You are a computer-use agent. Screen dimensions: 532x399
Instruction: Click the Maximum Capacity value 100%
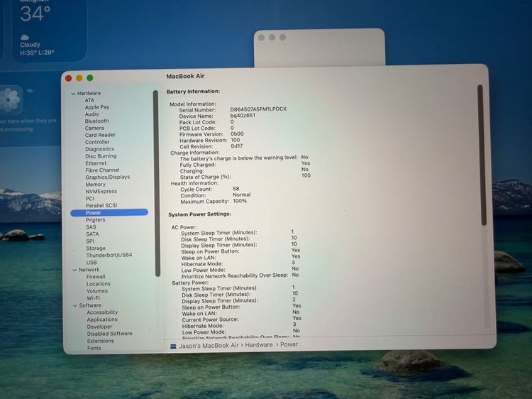[x=240, y=201]
